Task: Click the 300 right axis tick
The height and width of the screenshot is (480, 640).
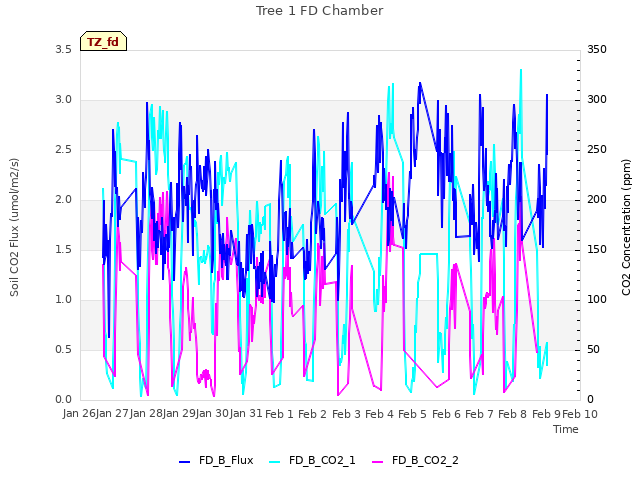Action: (597, 100)
